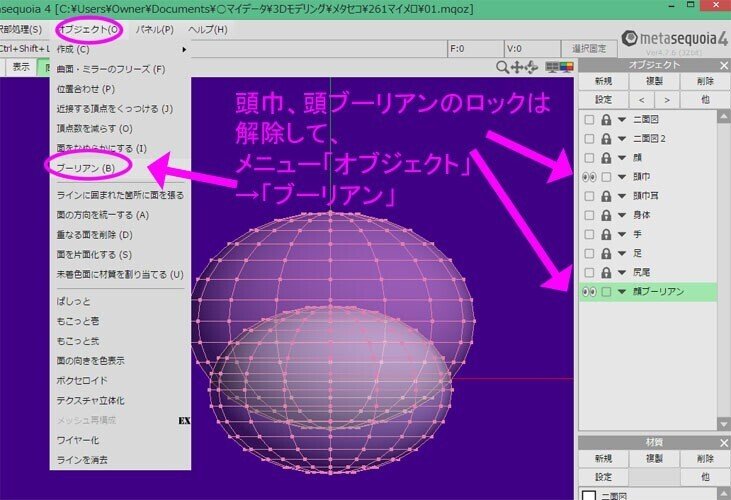Viewport: 731px width, 500px height.
Task: Collapse triangle next to 足 object
Action: [x=621, y=253]
